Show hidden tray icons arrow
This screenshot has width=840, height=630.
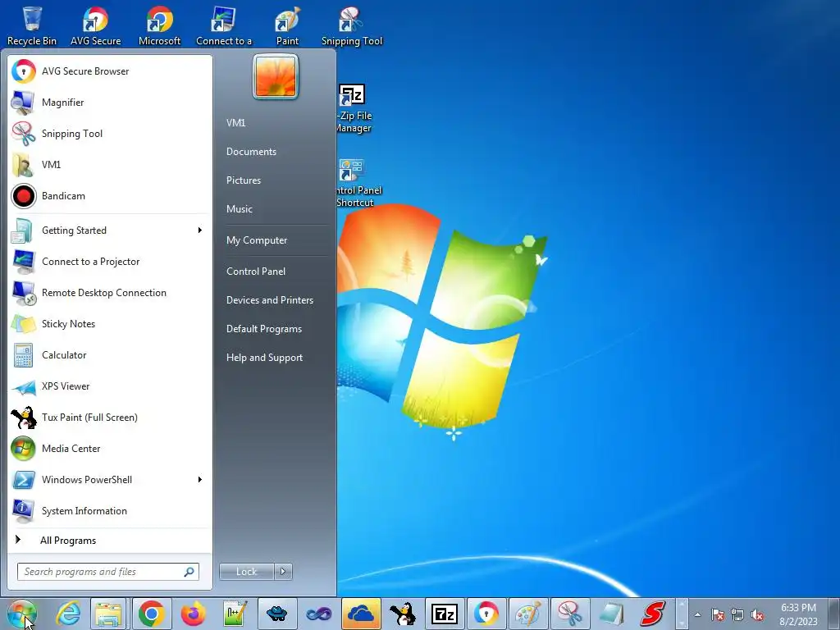pos(697,615)
